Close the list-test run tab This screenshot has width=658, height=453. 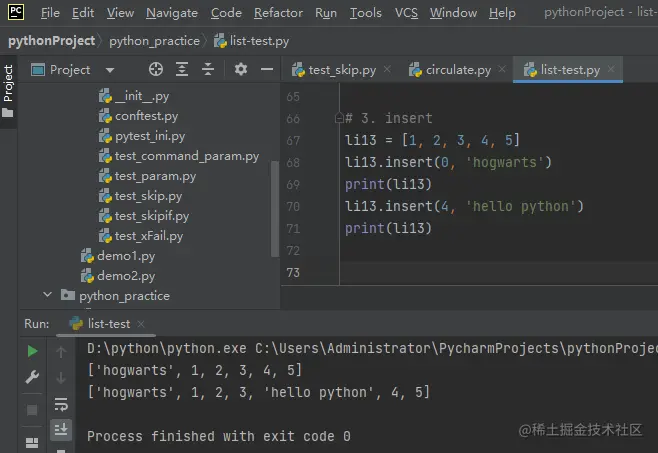[141, 324]
